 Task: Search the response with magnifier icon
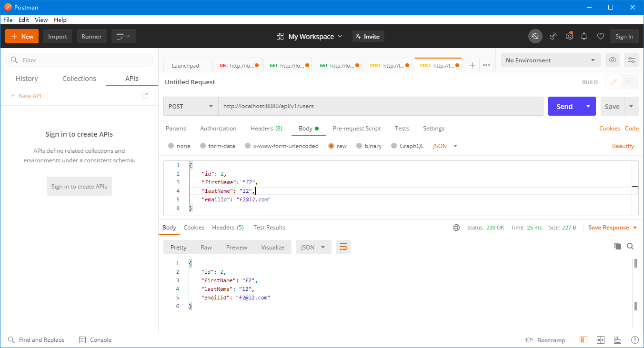630,246
